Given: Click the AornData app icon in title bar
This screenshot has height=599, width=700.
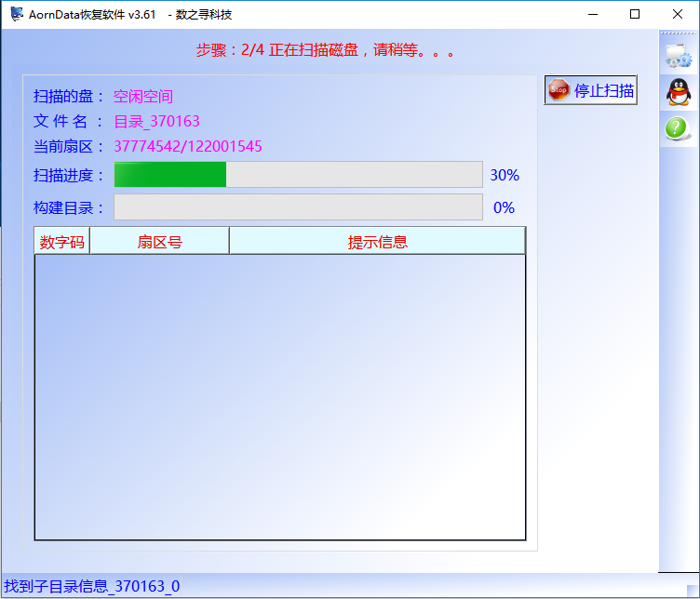Looking at the screenshot, I should (x=17, y=14).
